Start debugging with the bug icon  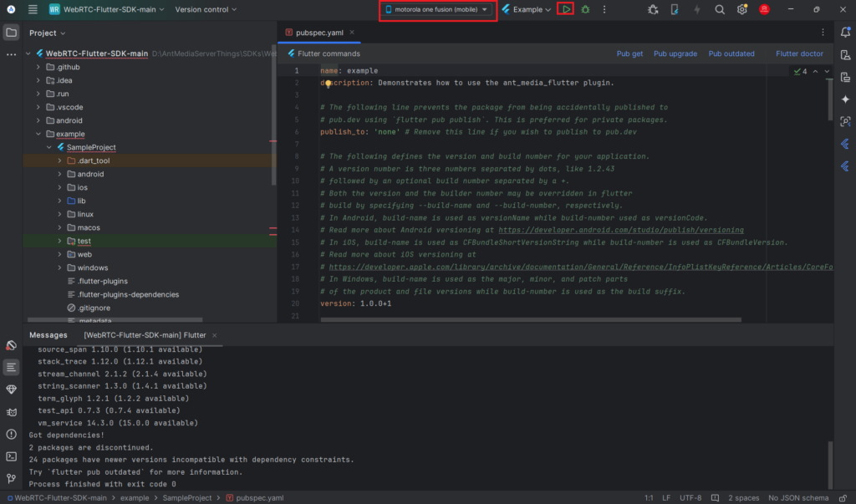[x=585, y=9]
